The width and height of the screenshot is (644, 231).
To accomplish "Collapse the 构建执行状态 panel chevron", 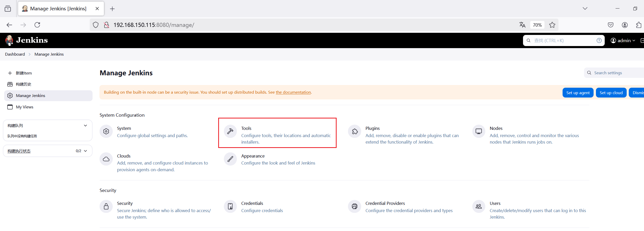I will pos(86,151).
